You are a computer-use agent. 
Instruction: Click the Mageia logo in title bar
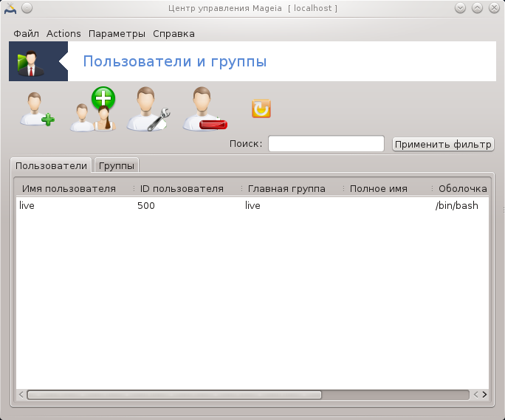point(10,8)
